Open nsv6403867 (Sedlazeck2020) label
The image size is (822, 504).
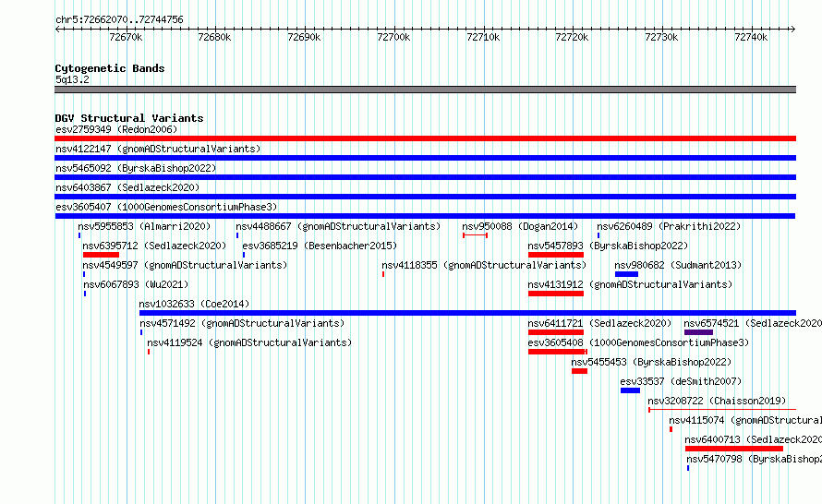click(127, 187)
